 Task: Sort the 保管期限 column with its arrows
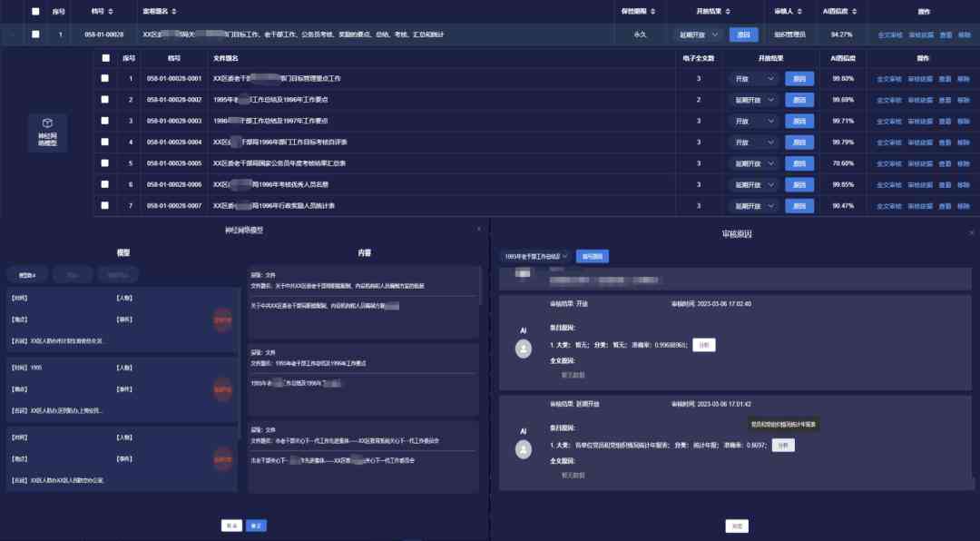point(653,11)
